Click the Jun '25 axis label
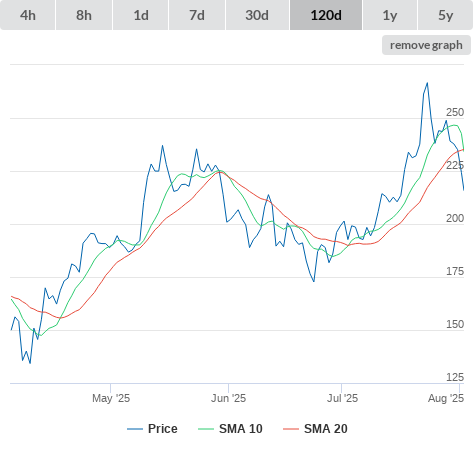This screenshot has width=474, height=455. pyautogui.click(x=228, y=398)
